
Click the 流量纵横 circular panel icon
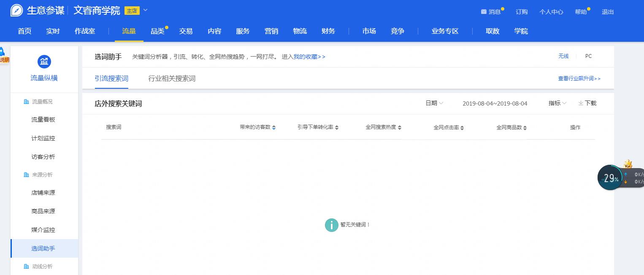click(x=44, y=61)
